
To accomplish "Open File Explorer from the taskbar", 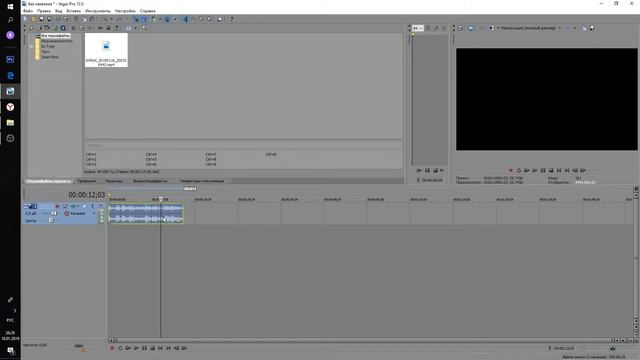I will [10, 122].
